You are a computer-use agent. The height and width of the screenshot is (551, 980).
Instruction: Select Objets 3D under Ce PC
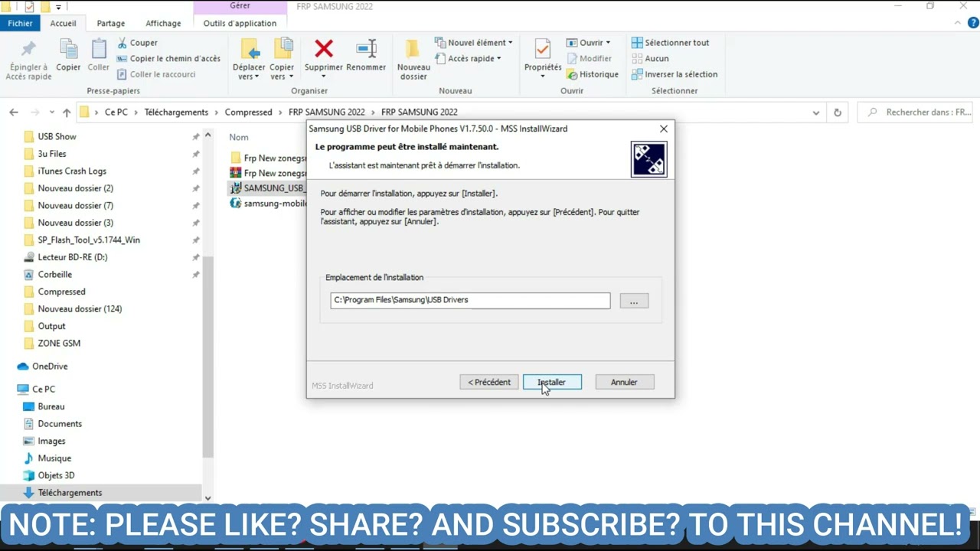tap(56, 475)
